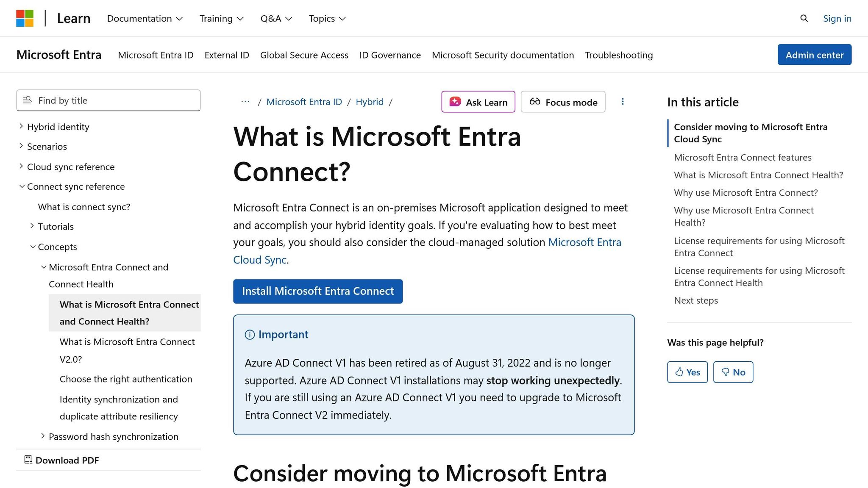This screenshot has width=868, height=488.
Task: Click the Ask Learn sparkle icon
Action: (x=455, y=102)
